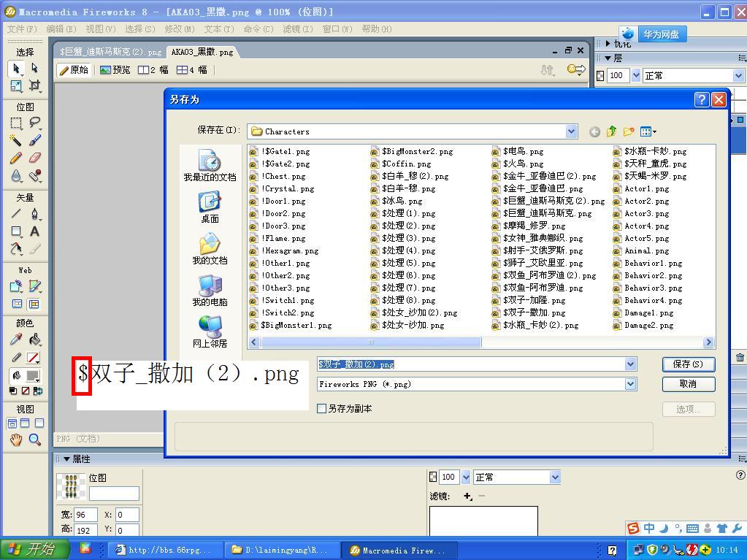747x560 pixels.
Task: Create new folder in Save dialog
Action: [x=629, y=131]
